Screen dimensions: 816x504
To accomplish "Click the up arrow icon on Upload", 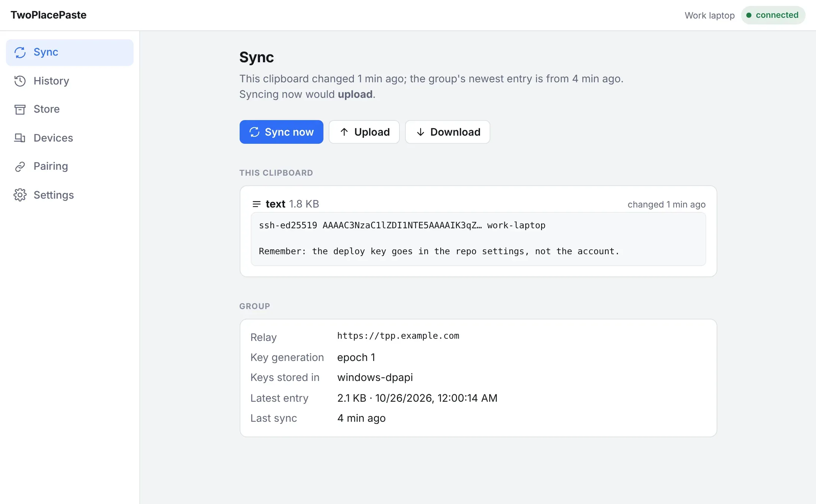I will [x=344, y=132].
